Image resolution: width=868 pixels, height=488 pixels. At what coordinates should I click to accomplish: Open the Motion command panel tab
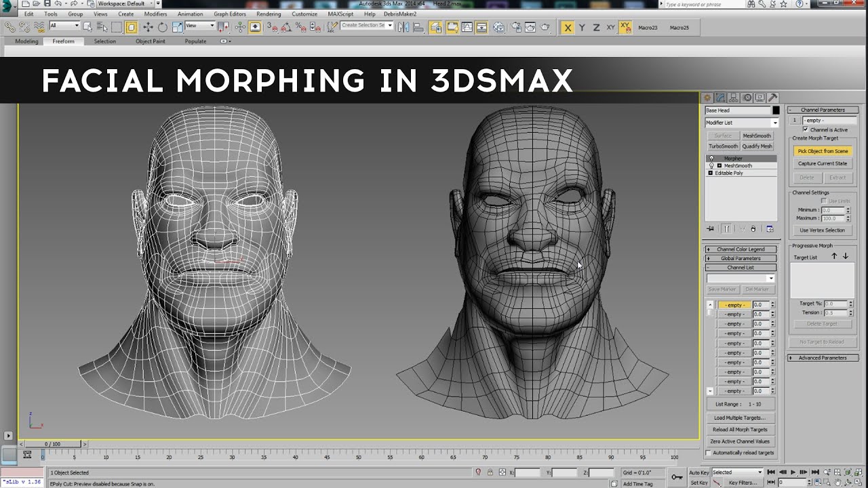(747, 98)
